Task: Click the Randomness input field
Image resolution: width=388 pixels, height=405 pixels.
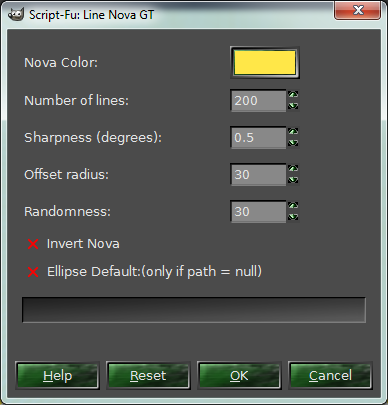Action: coord(258,211)
